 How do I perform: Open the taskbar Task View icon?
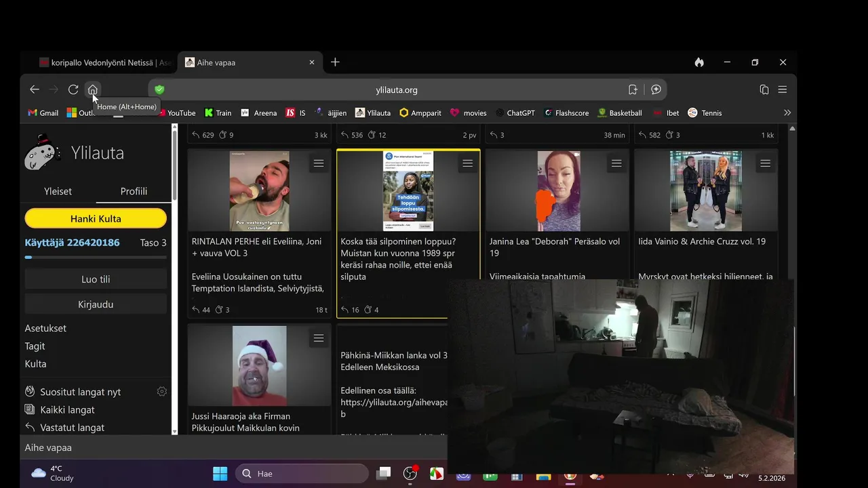pos(384,474)
